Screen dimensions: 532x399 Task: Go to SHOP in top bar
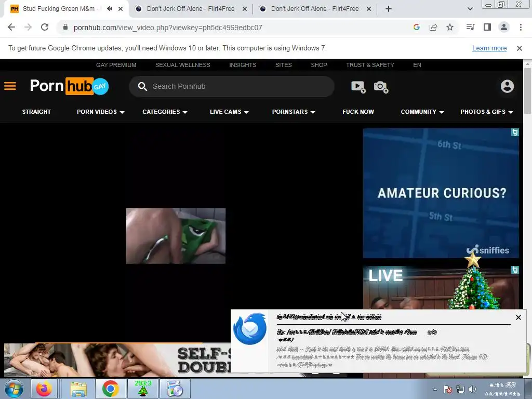(319, 65)
